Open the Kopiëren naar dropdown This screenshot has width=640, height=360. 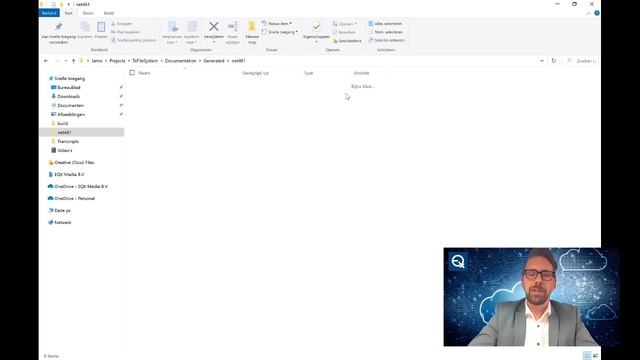point(191,33)
